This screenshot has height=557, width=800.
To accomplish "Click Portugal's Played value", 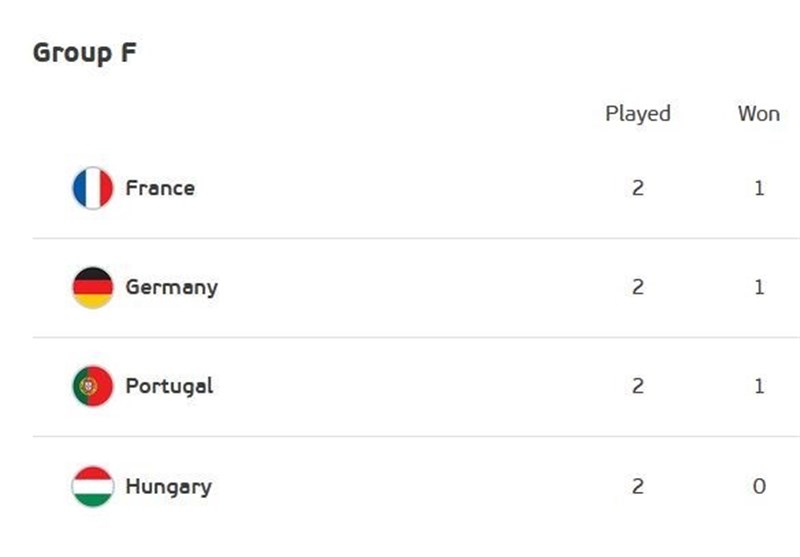I will [638, 386].
